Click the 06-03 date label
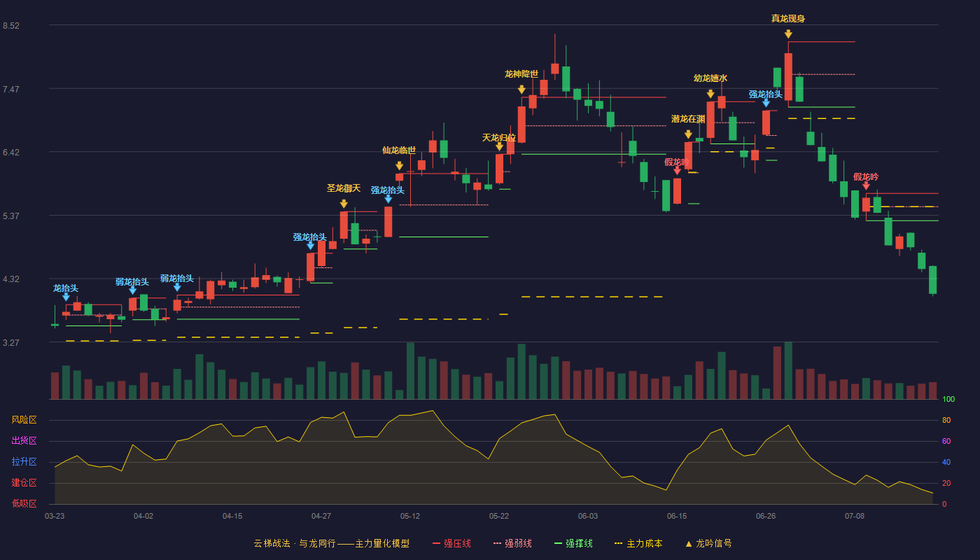The height and width of the screenshot is (560, 980). [588, 516]
